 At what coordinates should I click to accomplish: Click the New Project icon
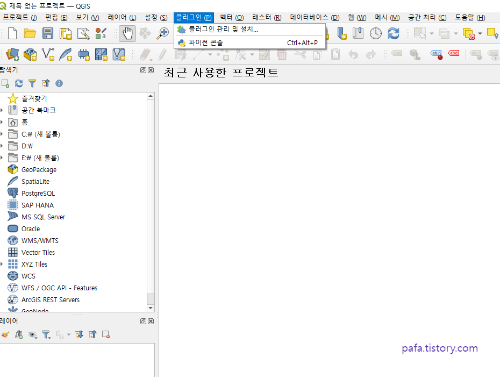pos(12,33)
